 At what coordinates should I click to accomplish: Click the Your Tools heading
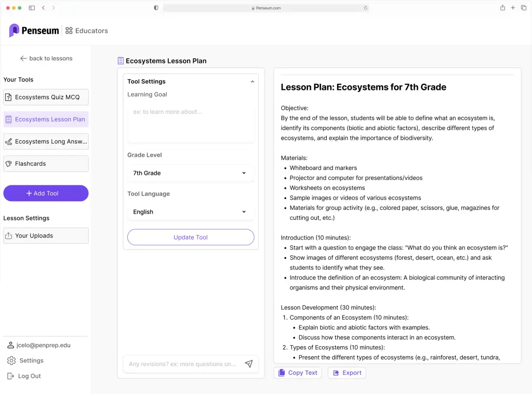pyautogui.click(x=18, y=80)
